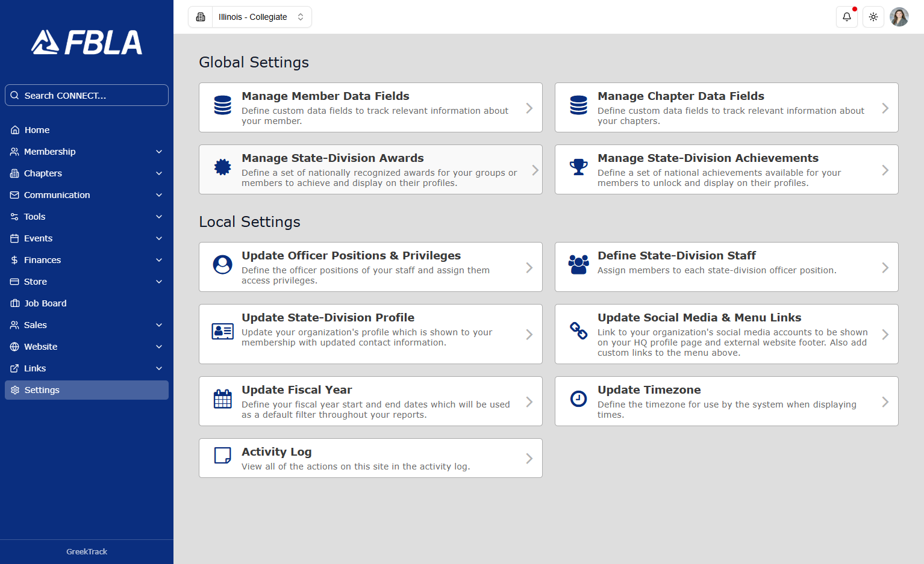
Task: Click the ID card icon for State-Division Profile
Action: (223, 331)
